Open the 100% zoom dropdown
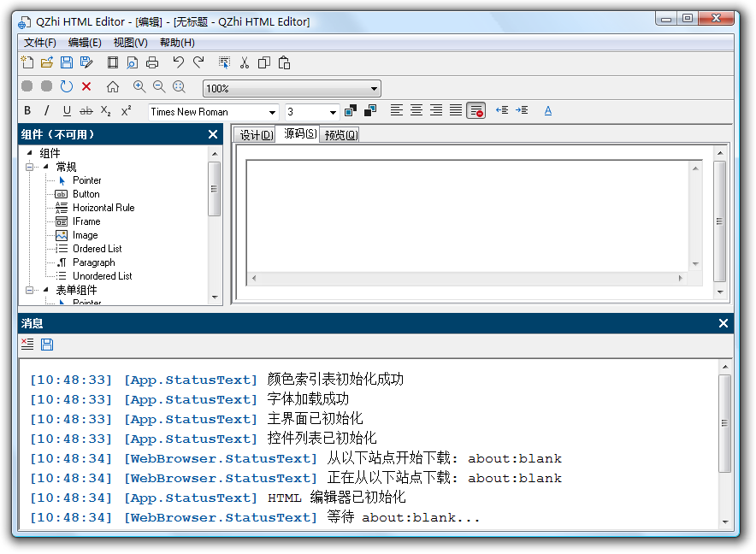 coord(374,89)
